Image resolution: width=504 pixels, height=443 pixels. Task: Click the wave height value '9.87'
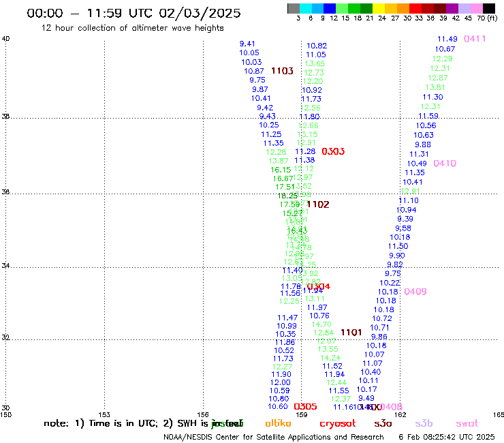tap(260, 89)
